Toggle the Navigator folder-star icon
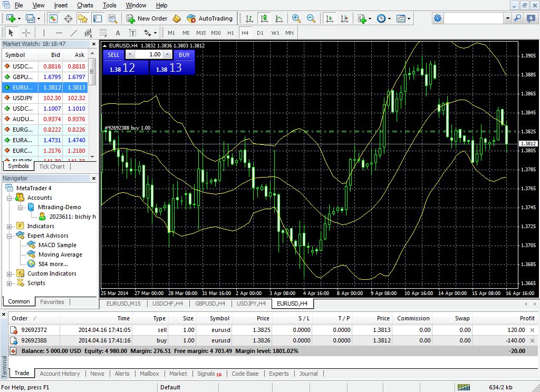This screenshot has height=392, width=540. 83,18
